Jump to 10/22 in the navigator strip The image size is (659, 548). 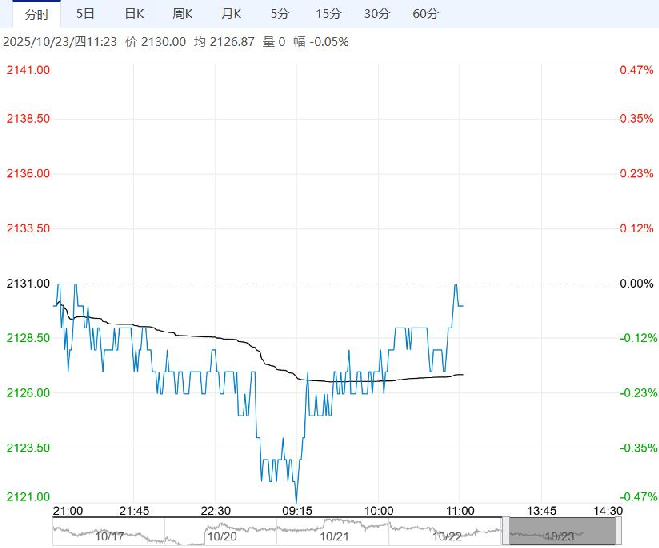(x=447, y=536)
